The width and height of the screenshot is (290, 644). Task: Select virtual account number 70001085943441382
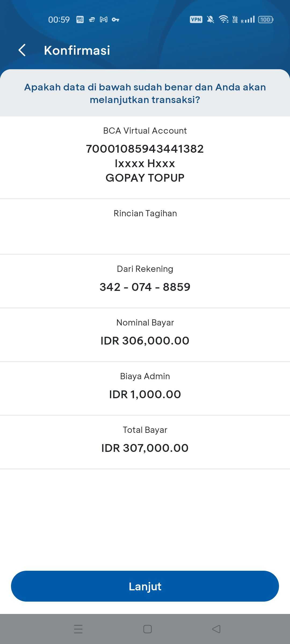[145, 149]
